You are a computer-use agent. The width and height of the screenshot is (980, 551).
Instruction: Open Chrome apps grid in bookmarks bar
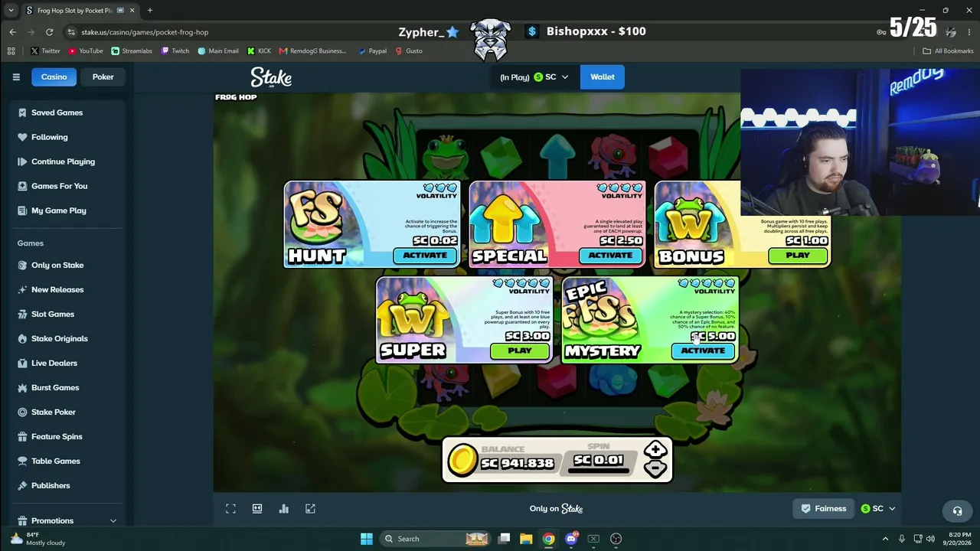click(11, 51)
